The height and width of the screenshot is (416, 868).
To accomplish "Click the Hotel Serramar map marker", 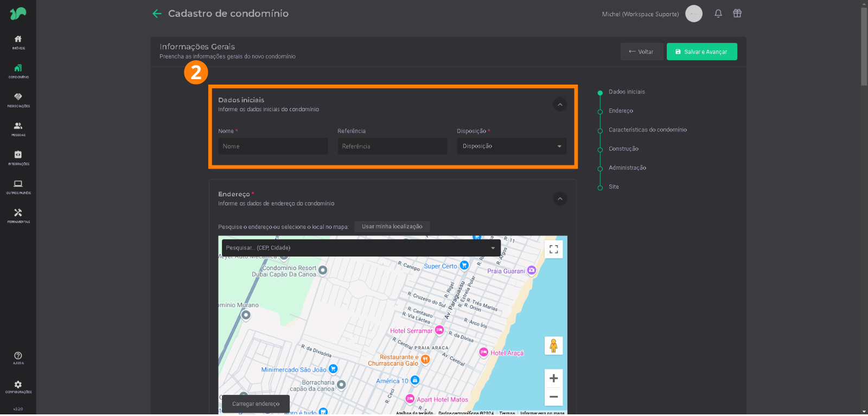I will (x=439, y=330).
